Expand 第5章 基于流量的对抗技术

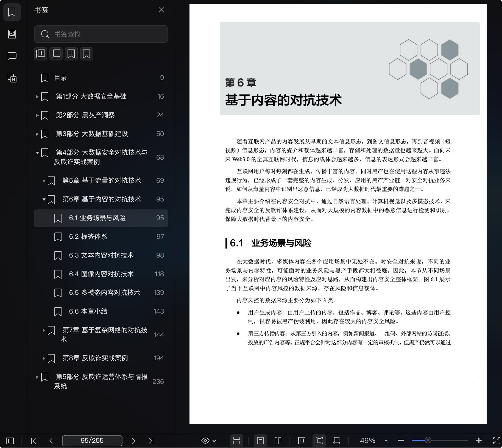click(x=44, y=181)
